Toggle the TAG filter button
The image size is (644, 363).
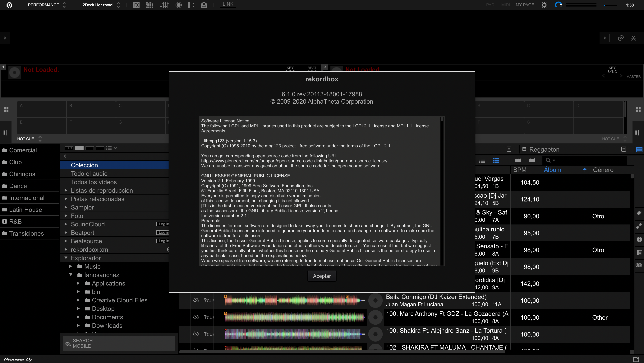point(69,148)
